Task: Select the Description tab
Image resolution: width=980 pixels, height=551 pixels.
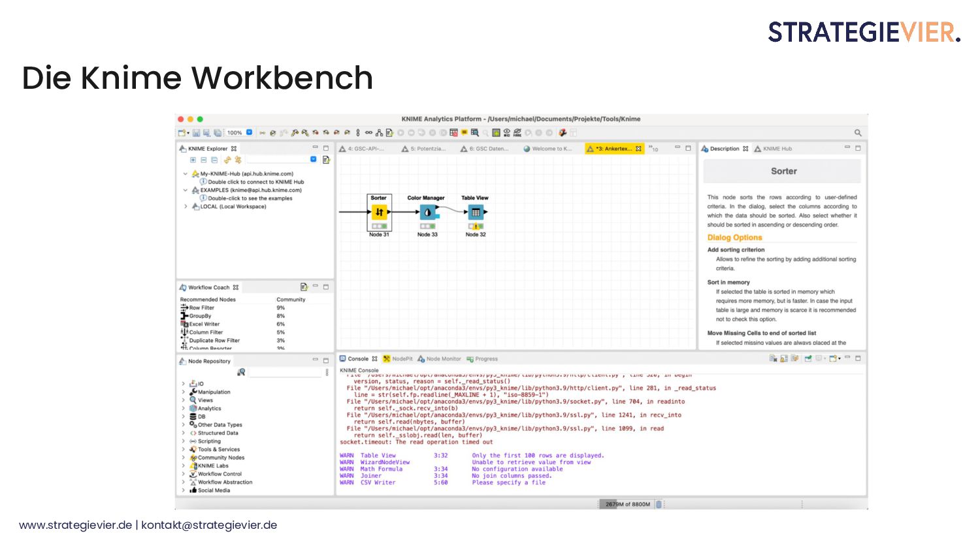Action: point(725,149)
